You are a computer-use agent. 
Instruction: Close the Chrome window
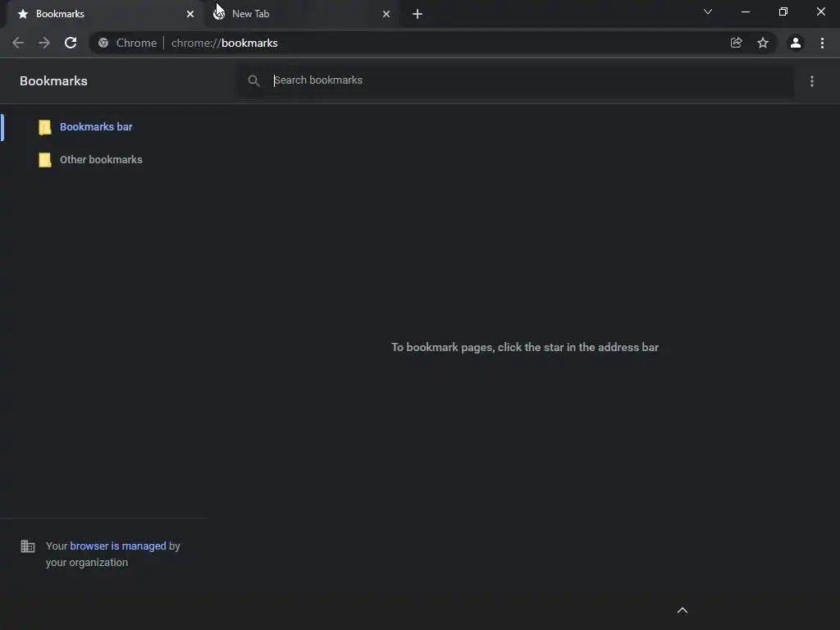(820, 11)
